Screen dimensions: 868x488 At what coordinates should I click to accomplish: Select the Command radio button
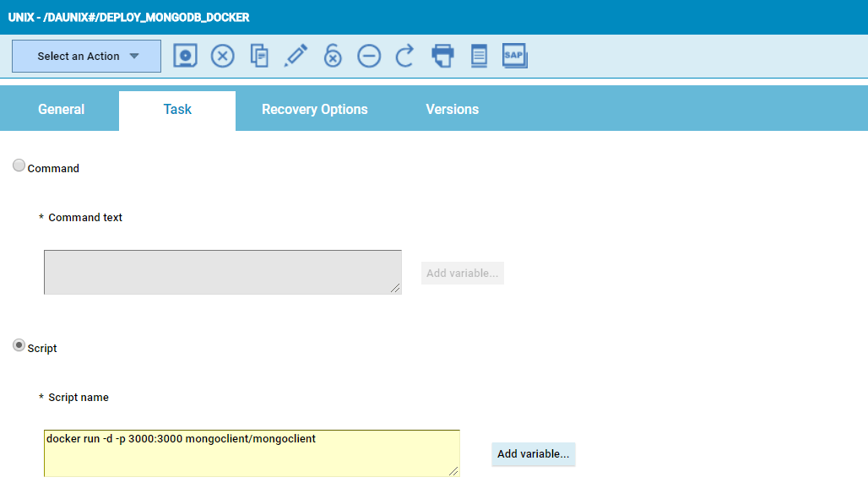pos(19,166)
